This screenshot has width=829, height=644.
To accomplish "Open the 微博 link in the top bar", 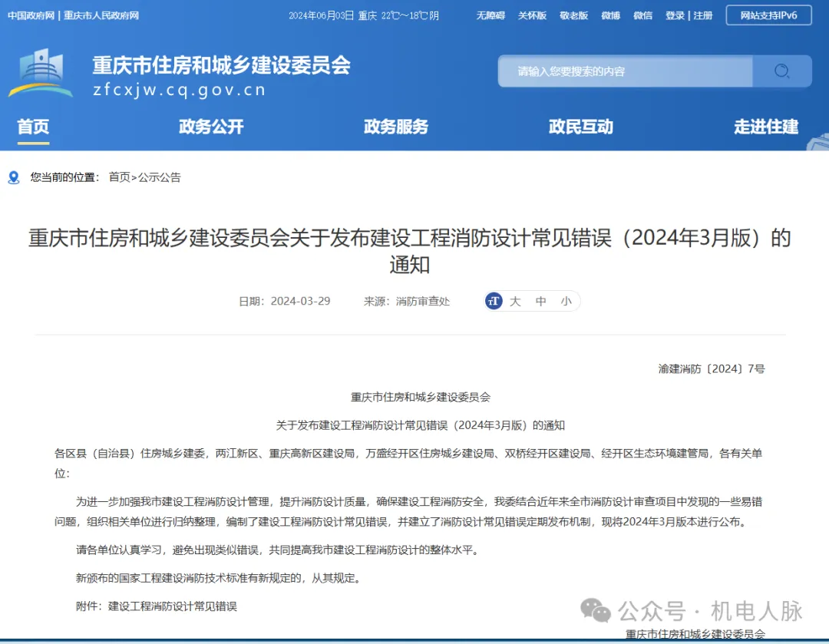I will click(x=609, y=15).
